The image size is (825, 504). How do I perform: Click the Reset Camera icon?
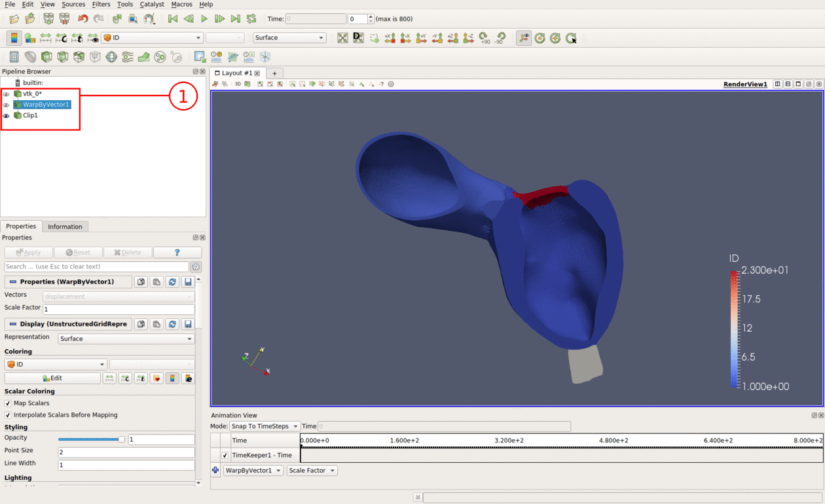(342, 38)
